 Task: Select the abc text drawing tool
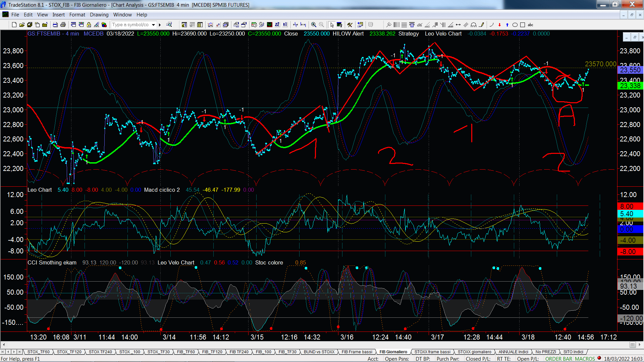530,25
